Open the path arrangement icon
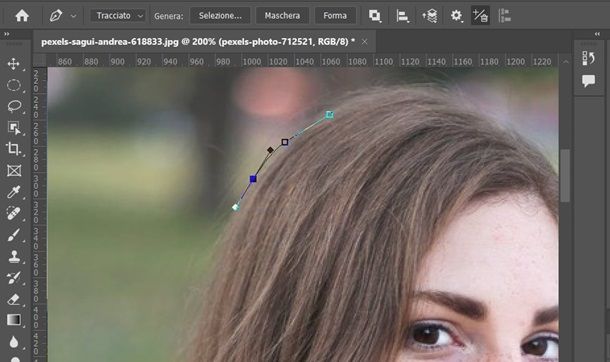This screenshot has width=610, height=362. pyautogui.click(x=430, y=16)
